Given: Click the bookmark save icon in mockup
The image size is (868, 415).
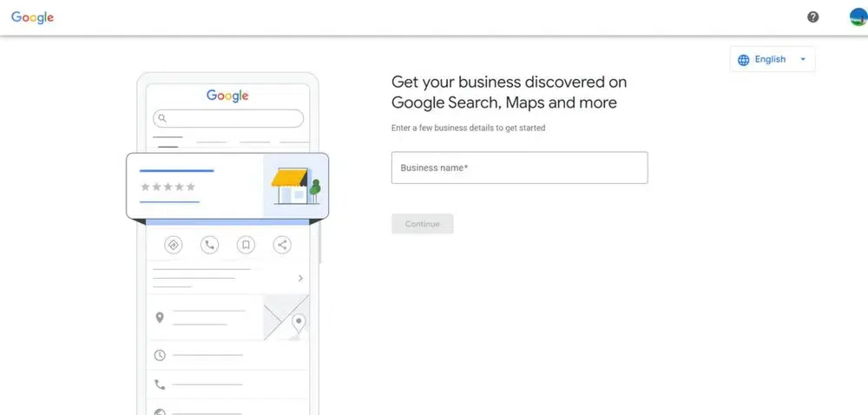Looking at the screenshot, I should point(246,245).
